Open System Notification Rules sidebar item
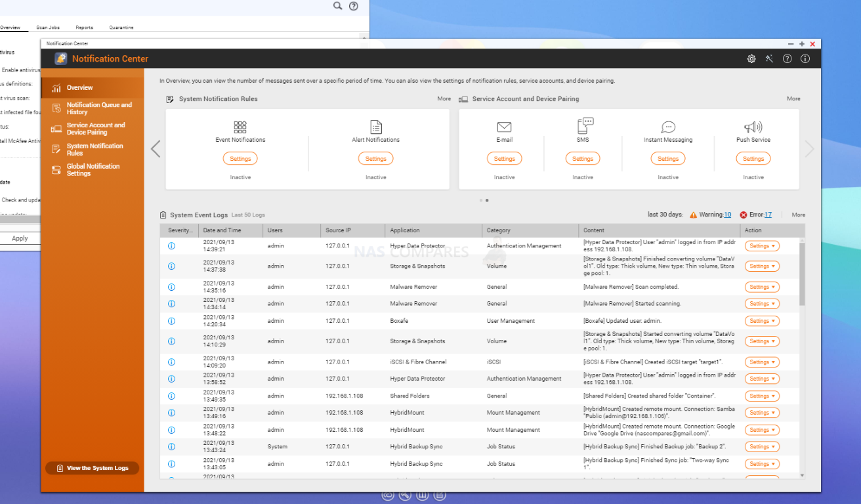The height and width of the screenshot is (504, 861). click(92, 150)
